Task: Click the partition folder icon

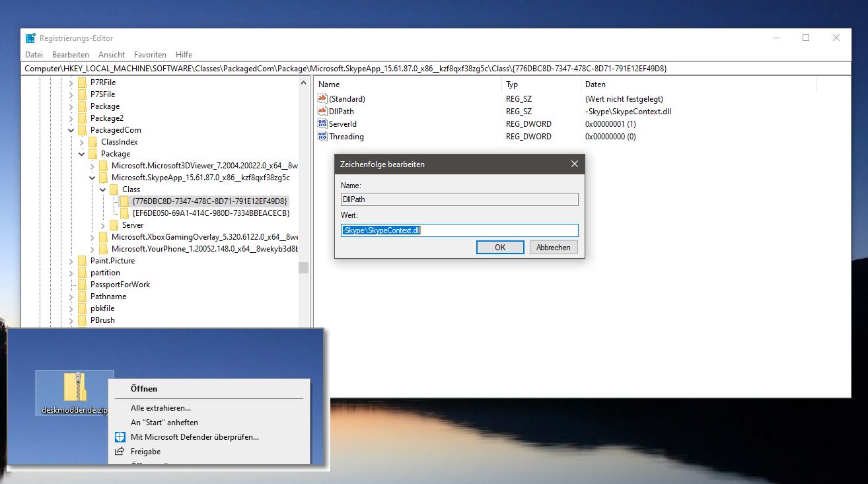Action: coord(82,273)
